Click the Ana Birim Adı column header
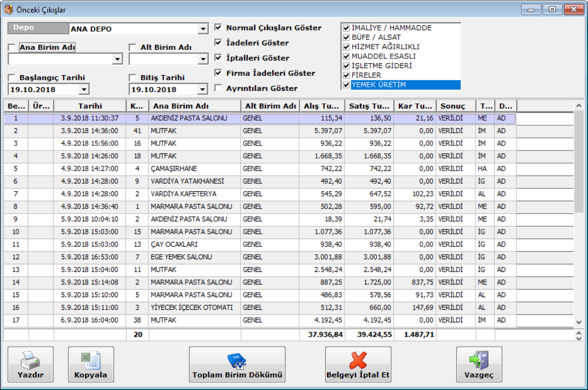 pyautogui.click(x=194, y=106)
